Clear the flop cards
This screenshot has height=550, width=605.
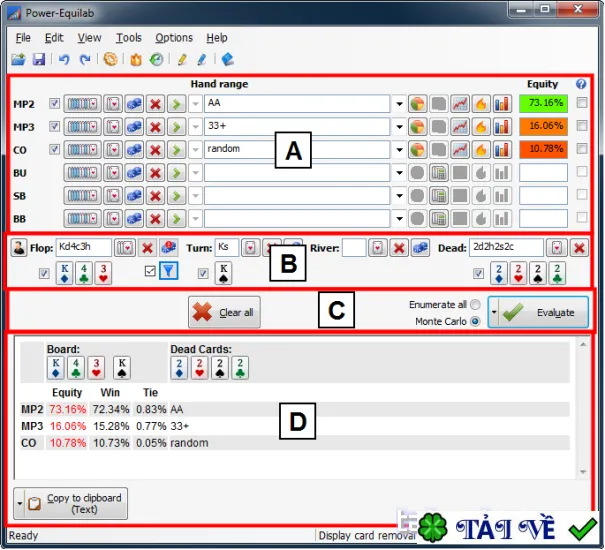(x=147, y=248)
